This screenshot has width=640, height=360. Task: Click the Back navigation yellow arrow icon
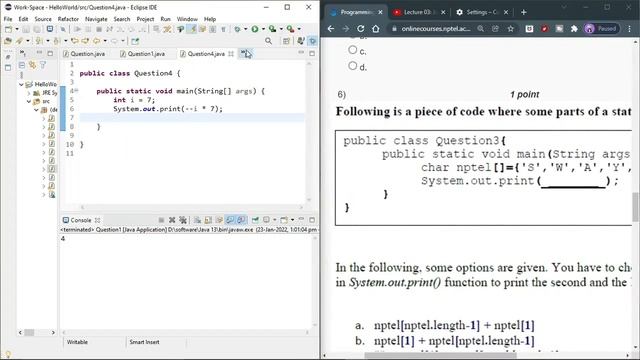[96, 41]
